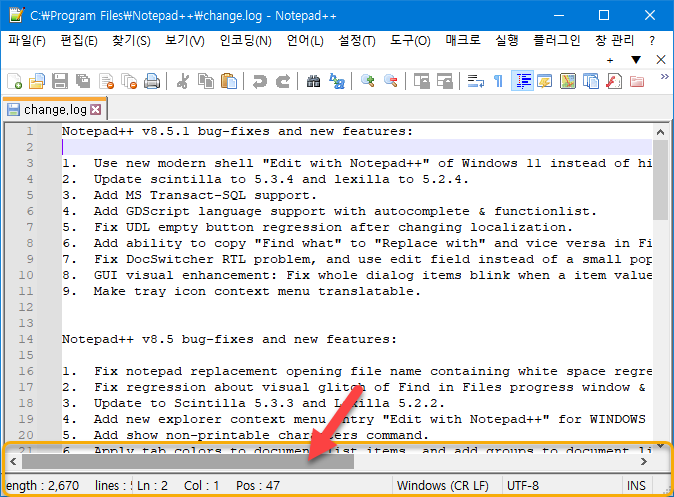Save the current file icon
The image size is (674, 497).
click(60, 81)
